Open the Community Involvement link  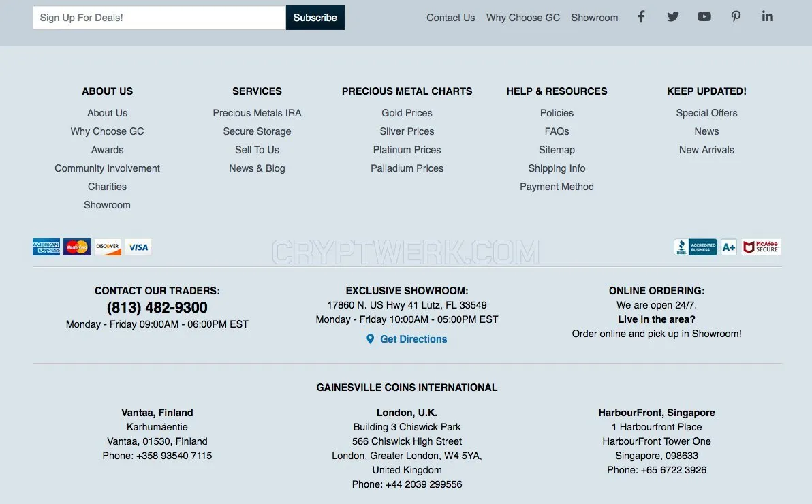[x=107, y=168]
